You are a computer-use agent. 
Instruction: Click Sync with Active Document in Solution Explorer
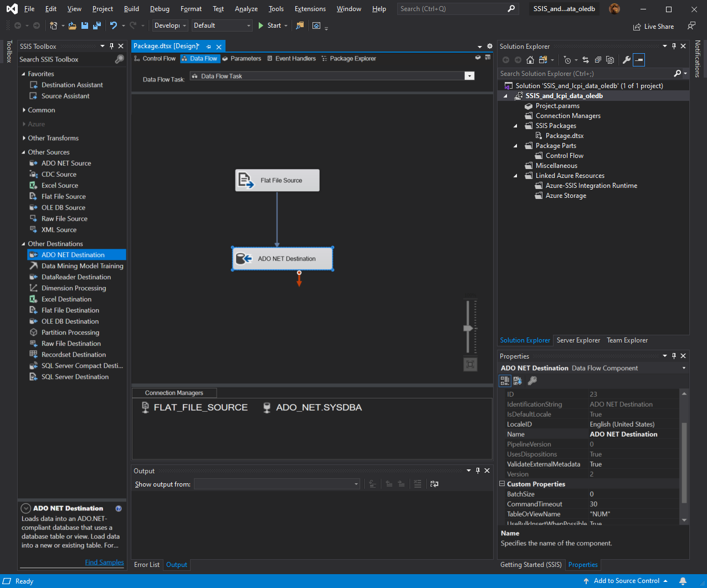(x=586, y=60)
